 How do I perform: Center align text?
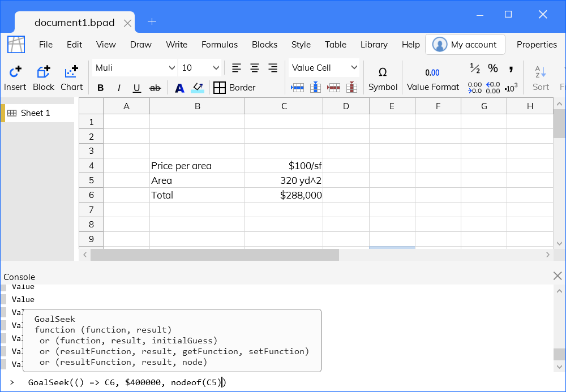click(255, 68)
